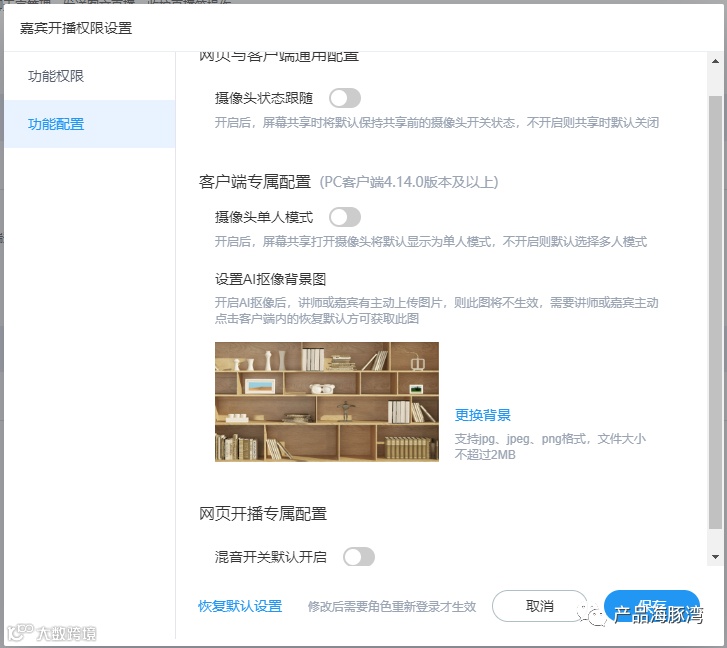Click the scrollbar up arrow
The image size is (727, 648).
click(x=715, y=61)
